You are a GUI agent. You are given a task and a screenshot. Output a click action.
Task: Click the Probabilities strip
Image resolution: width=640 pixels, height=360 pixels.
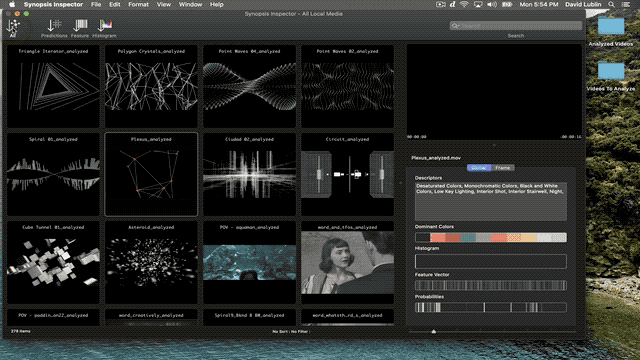(x=491, y=307)
